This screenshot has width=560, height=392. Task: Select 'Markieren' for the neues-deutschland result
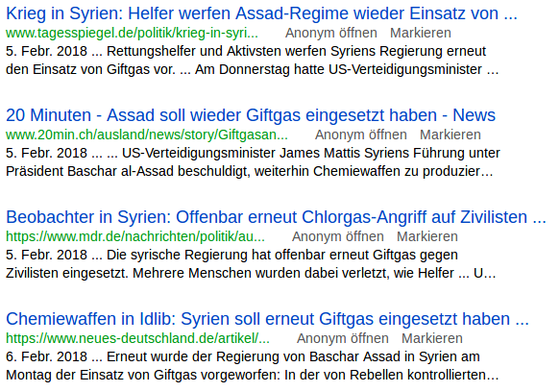point(432,338)
